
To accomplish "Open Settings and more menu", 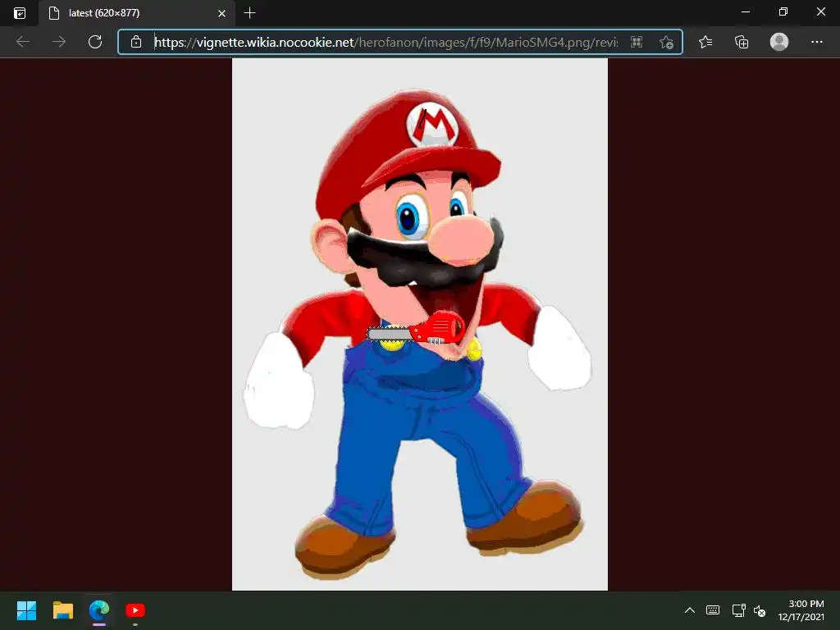I will point(816,42).
